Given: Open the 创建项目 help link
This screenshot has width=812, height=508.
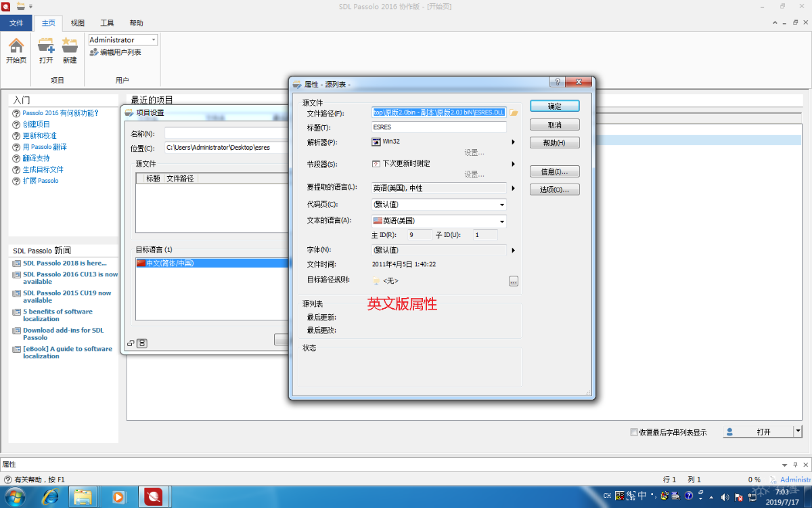Looking at the screenshot, I should pos(37,125).
